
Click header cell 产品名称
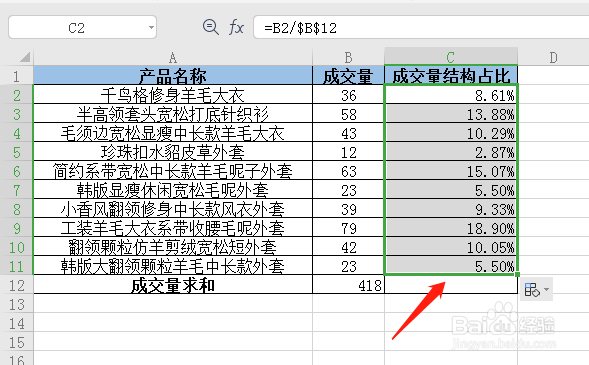coord(173,75)
